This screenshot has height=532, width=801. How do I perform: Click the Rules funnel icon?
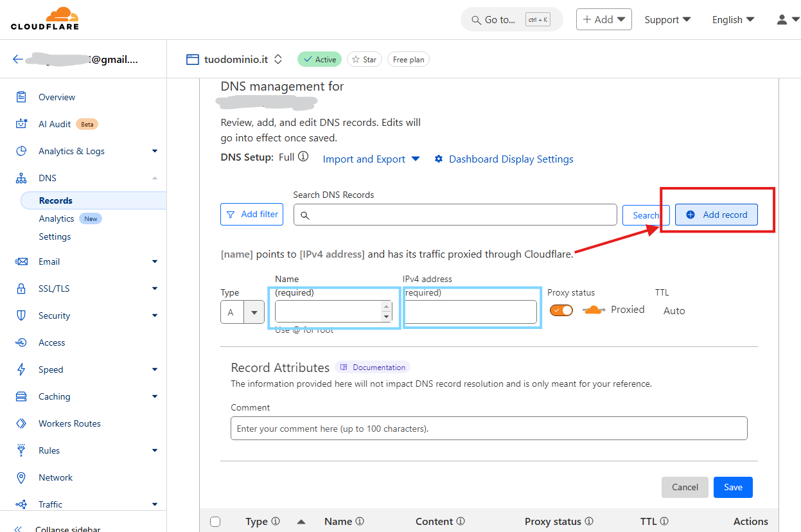[21, 450]
